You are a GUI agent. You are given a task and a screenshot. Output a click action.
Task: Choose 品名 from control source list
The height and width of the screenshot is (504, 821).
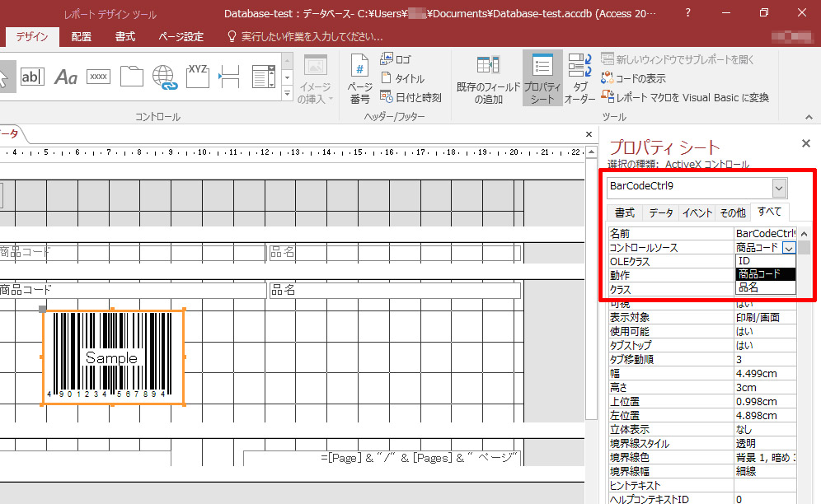pos(766,287)
